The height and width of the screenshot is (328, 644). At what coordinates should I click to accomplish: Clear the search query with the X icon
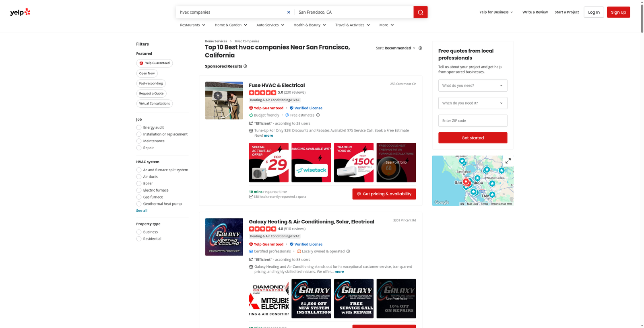tap(289, 12)
